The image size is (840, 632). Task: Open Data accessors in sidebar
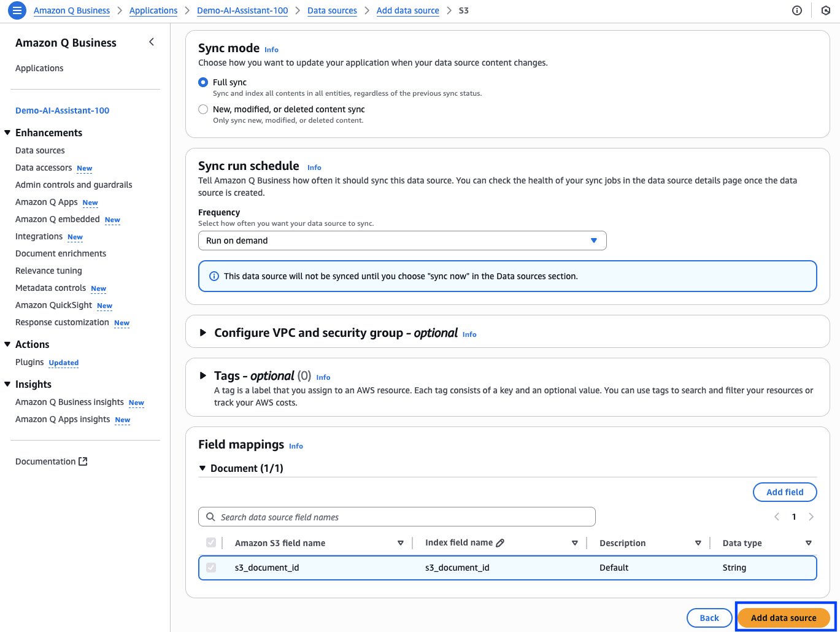[x=44, y=168]
